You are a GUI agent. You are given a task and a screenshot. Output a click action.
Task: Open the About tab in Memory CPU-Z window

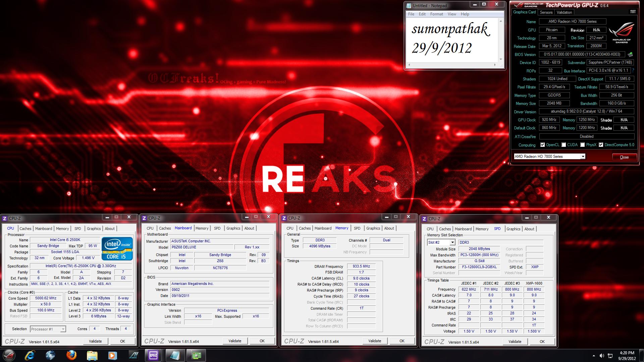(x=389, y=228)
